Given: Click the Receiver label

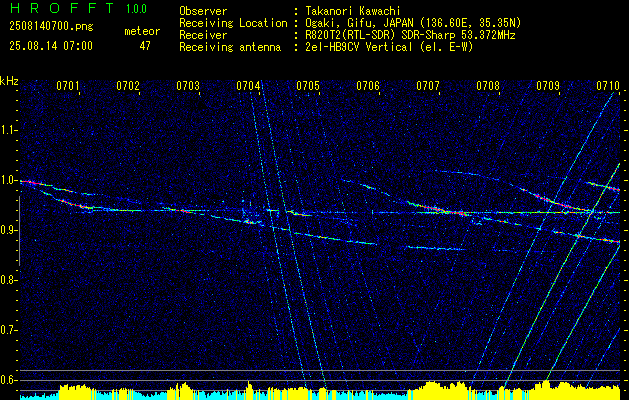Looking at the screenshot, I should coord(203,35).
